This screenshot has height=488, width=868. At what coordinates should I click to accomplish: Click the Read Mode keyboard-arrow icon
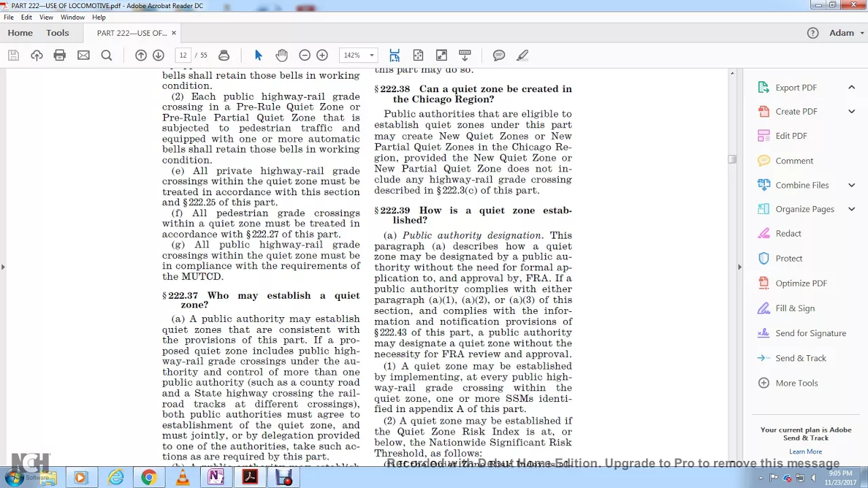[x=465, y=56]
